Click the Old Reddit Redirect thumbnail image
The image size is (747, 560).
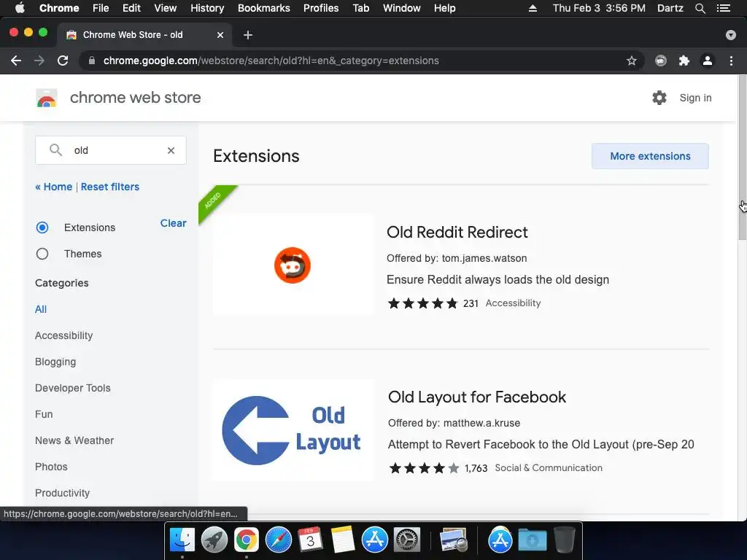coord(293,265)
